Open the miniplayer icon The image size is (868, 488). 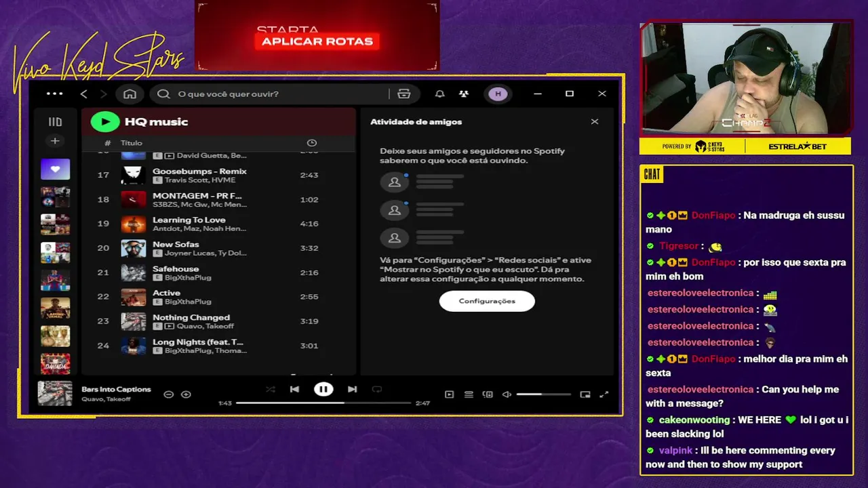click(x=585, y=394)
